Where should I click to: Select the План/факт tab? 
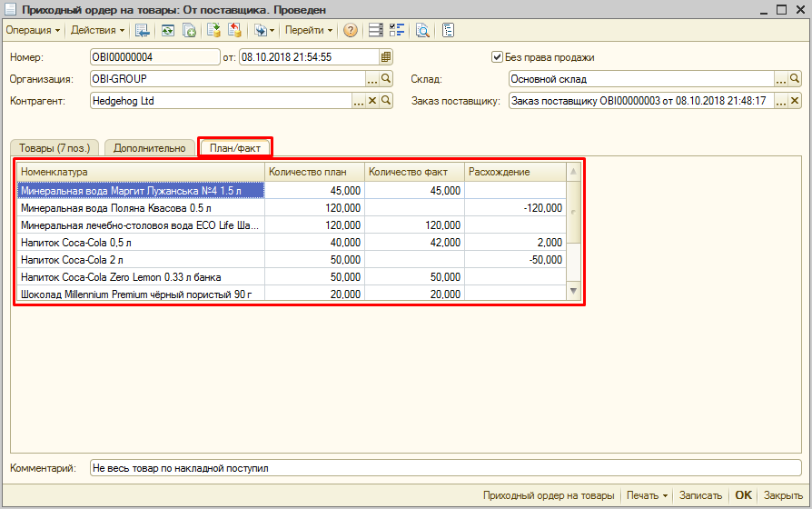pyautogui.click(x=235, y=148)
